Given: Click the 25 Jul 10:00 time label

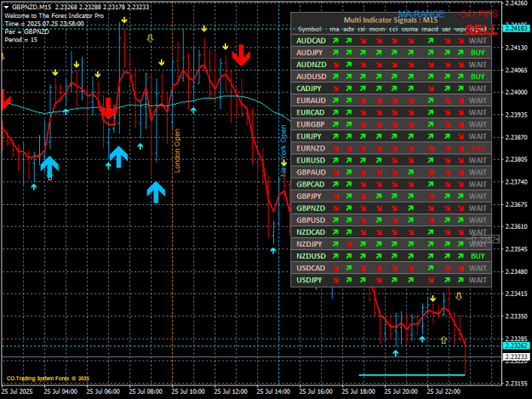Looking at the screenshot, I should pyautogui.click(x=188, y=391).
